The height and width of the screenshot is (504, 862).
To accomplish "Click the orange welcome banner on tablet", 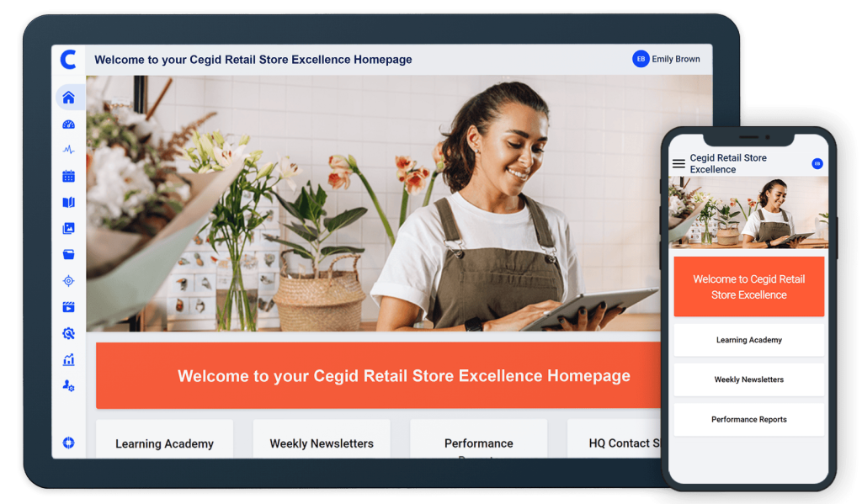I will click(379, 376).
